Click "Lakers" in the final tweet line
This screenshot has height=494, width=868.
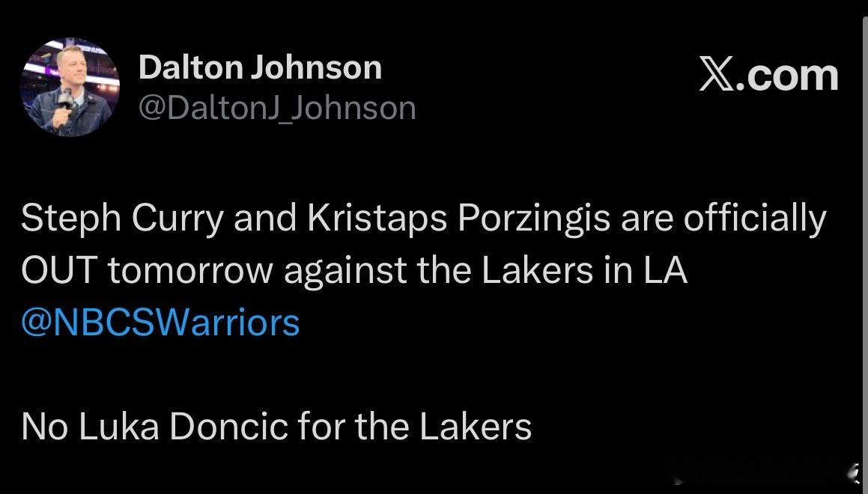coord(476,427)
